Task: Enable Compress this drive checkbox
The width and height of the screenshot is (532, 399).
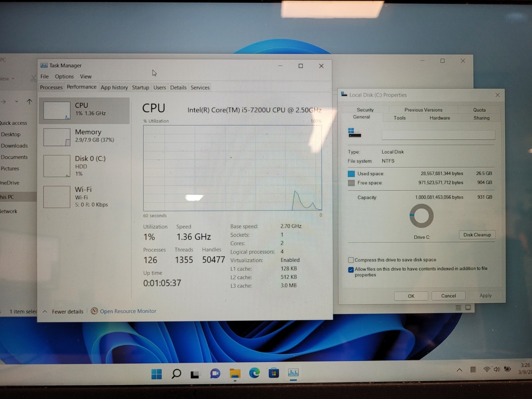Action: pos(351,260)
